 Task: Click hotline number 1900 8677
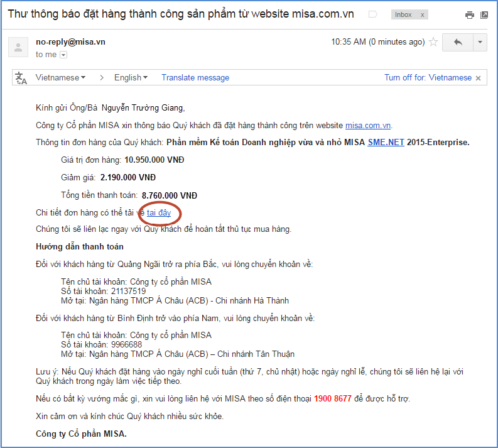tap(333, 398)
